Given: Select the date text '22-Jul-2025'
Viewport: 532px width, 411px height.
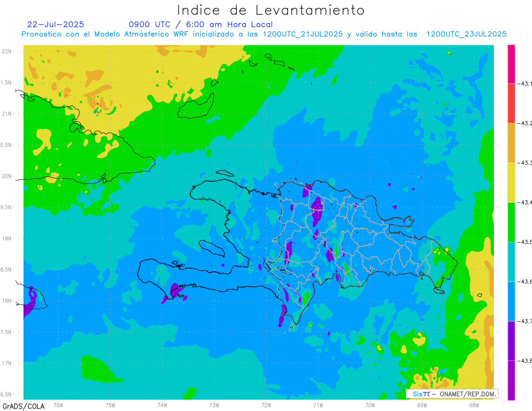Looking at the screenshot, I should point(55,24).
